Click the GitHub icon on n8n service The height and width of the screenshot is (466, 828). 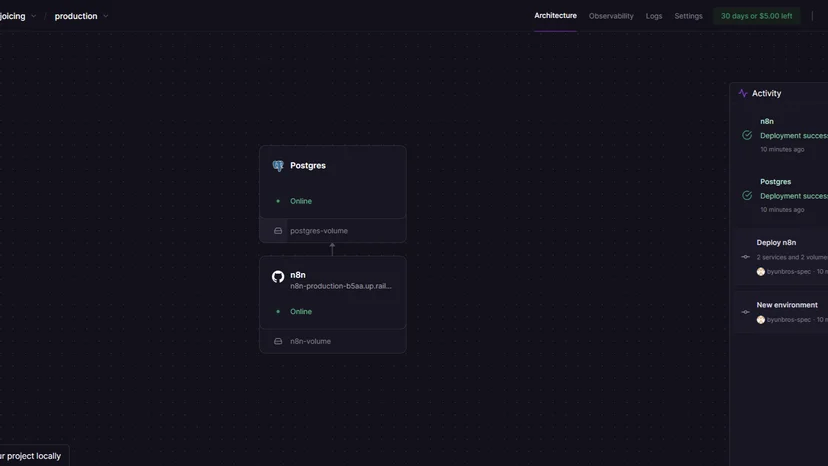tap(278, 276)
